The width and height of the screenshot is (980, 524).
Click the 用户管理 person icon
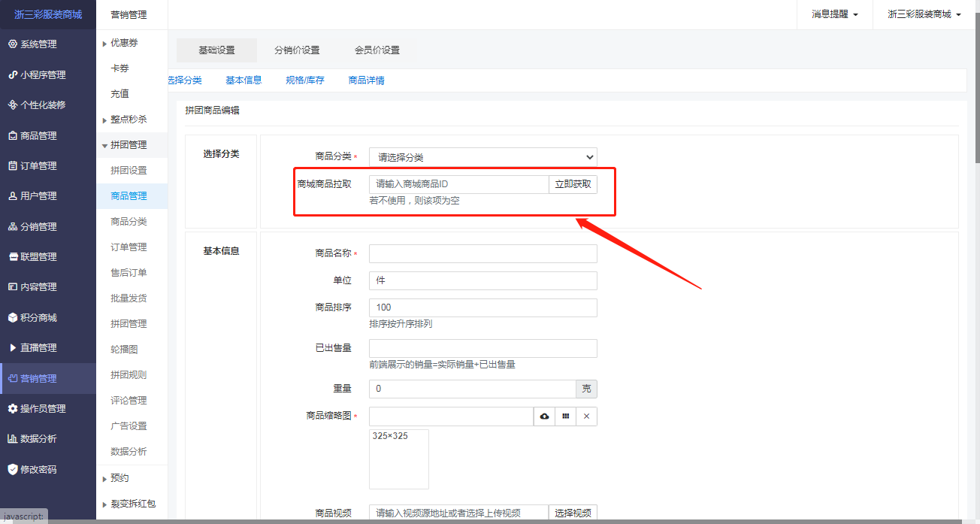click(13, 196)
